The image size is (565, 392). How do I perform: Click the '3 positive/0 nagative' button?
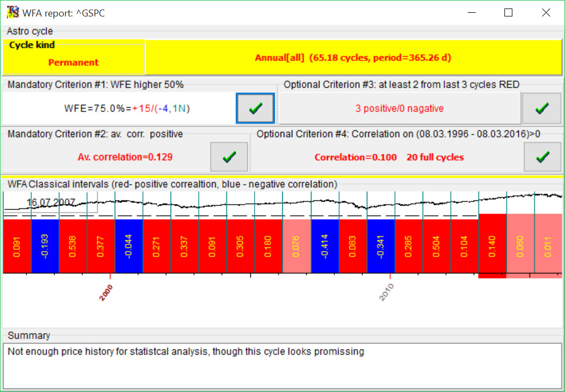point(399,108)
